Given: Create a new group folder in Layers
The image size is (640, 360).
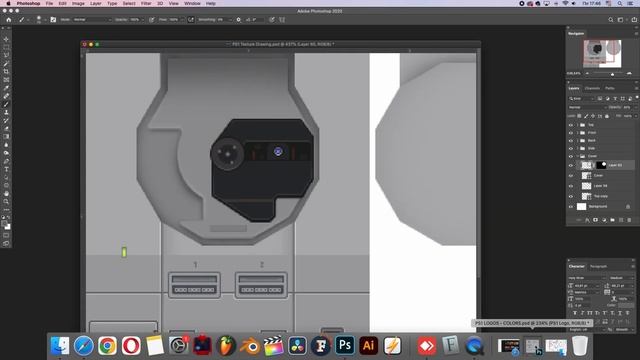Looking at the screenshot, I should click(x=612, y=220).
